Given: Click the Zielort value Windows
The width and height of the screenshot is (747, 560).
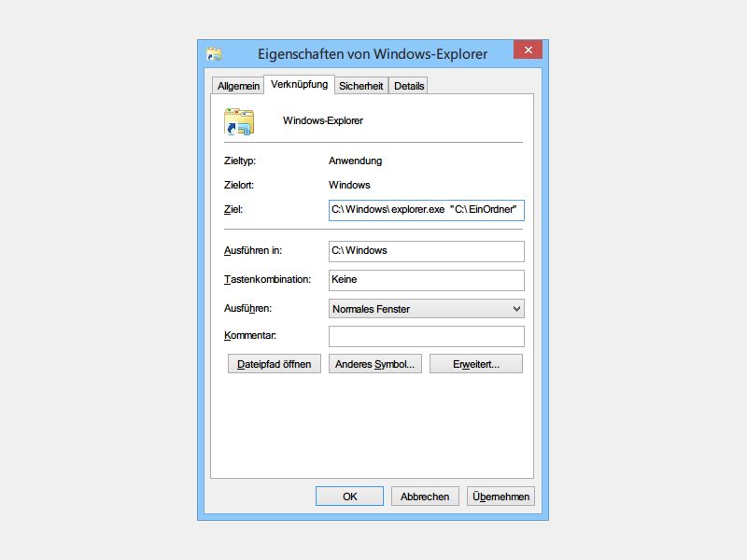Looking at the screenshot, I should coord(349,185).
